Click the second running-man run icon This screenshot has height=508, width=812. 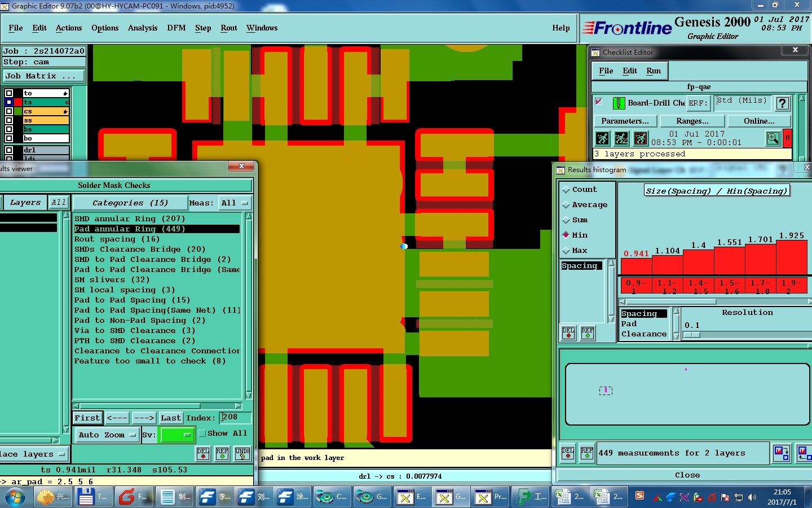pyautogui.click(x=621, y=138)
